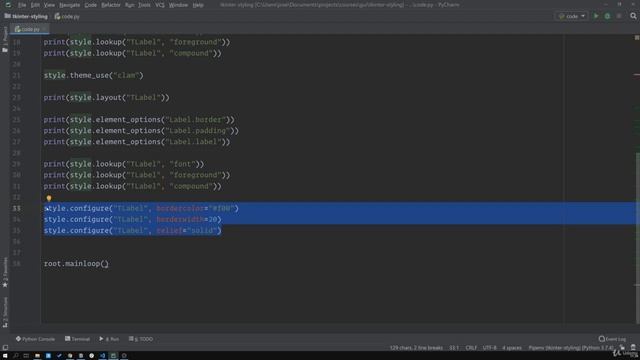
Task: Click line 21 style.theme_use("clam")
Action: [93, 76]
